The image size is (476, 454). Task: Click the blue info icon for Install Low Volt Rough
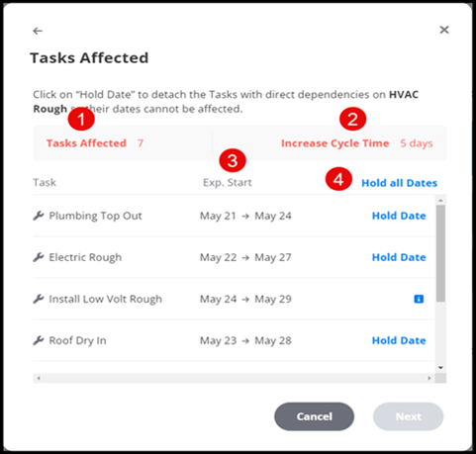click(x=419, y=299)
